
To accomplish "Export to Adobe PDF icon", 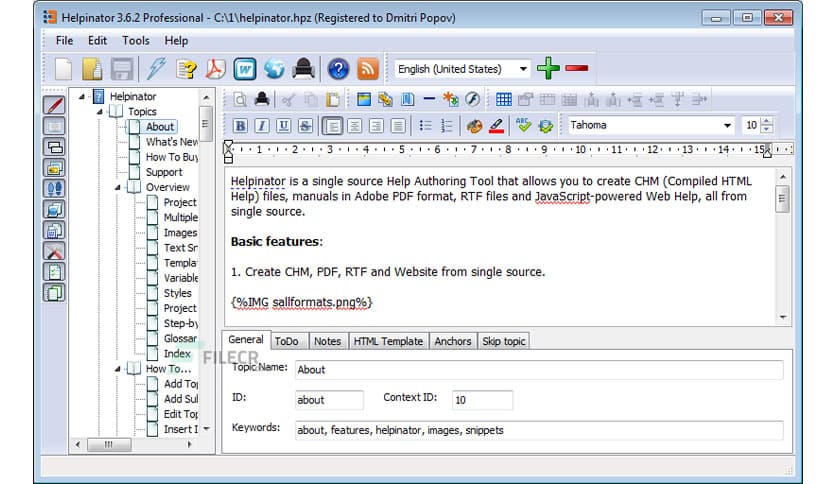I will (x=216, y=69).
